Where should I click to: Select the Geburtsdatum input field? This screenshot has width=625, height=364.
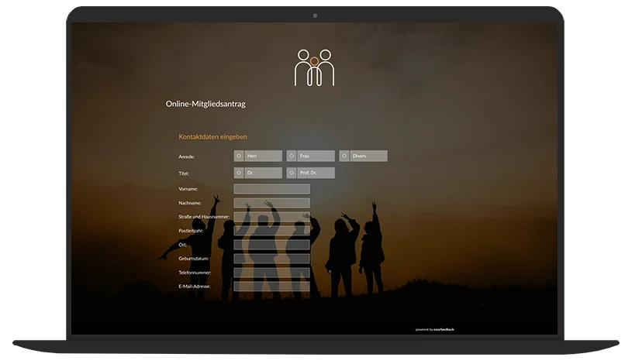(271, 259)
